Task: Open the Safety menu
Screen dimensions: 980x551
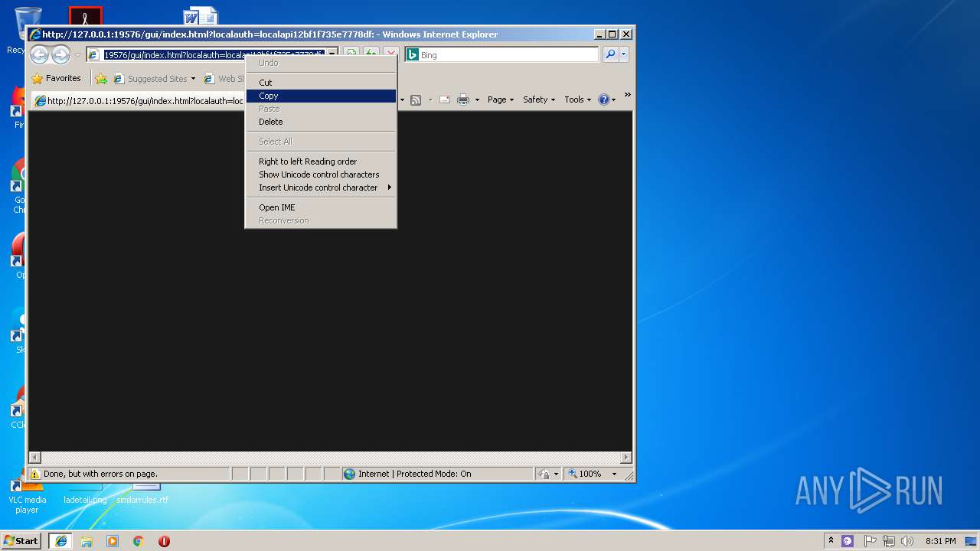Action: click(x=539, y=99)
